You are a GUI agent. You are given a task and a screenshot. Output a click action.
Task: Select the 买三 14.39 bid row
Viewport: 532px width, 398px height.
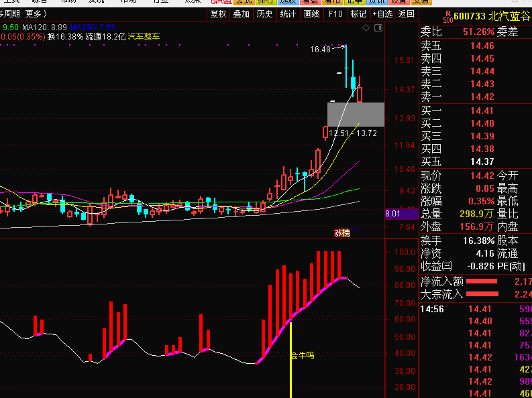click(476, 136)
